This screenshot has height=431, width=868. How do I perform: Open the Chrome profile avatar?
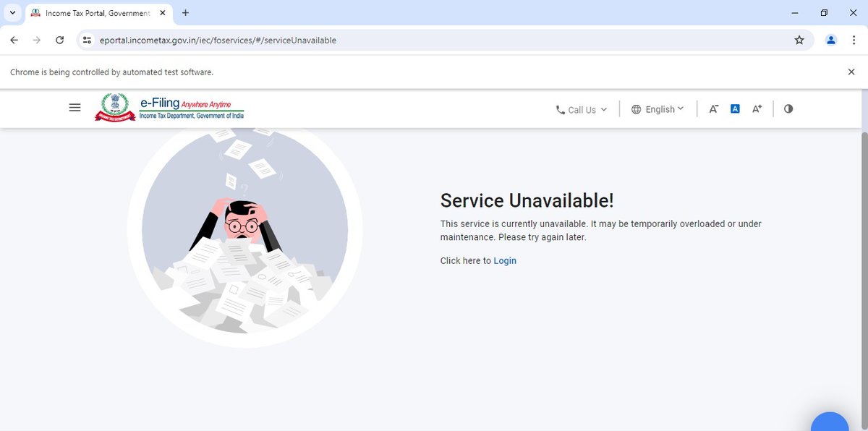click(x=831, y=40)
